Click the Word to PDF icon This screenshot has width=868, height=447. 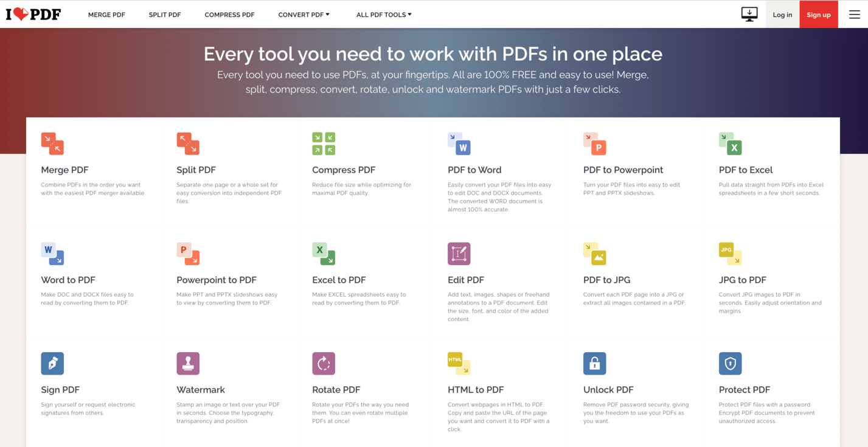click(x=52, y=254)
